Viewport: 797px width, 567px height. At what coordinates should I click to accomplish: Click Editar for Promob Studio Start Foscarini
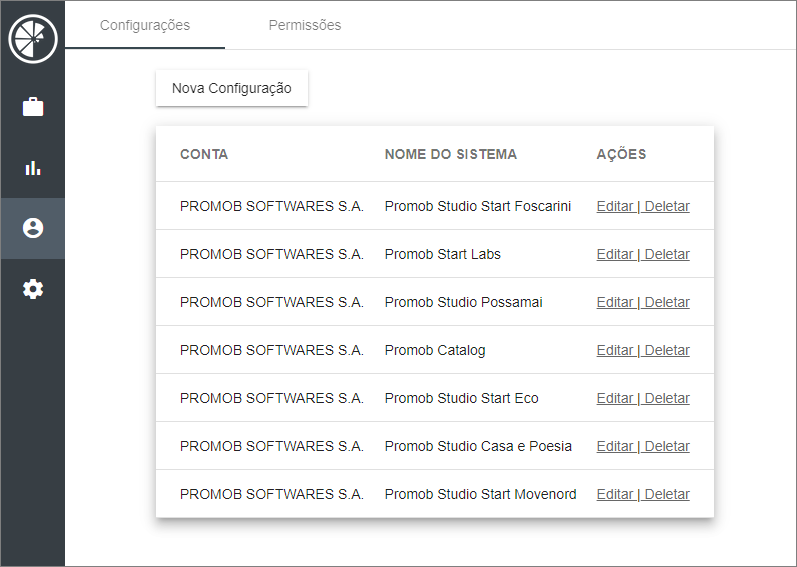(x=615, y=206)
